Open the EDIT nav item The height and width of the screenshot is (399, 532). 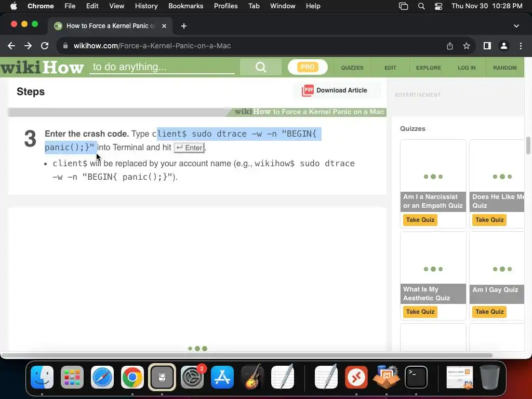pos(390,68)
